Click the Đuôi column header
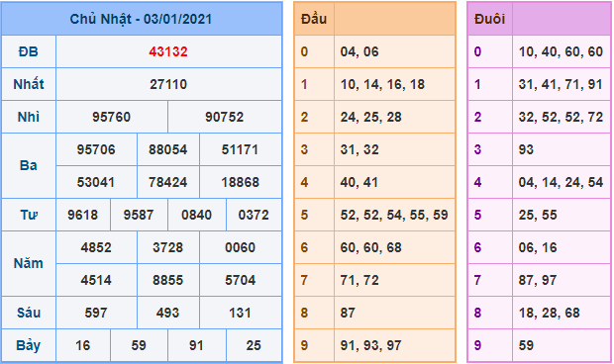 tap(489, 19)
